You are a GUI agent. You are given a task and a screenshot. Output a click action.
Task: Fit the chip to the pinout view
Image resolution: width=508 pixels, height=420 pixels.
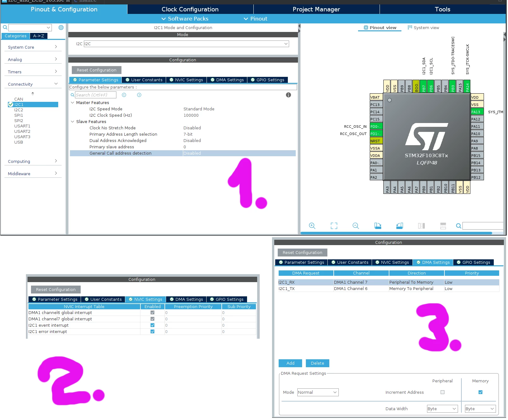point(334,225)
